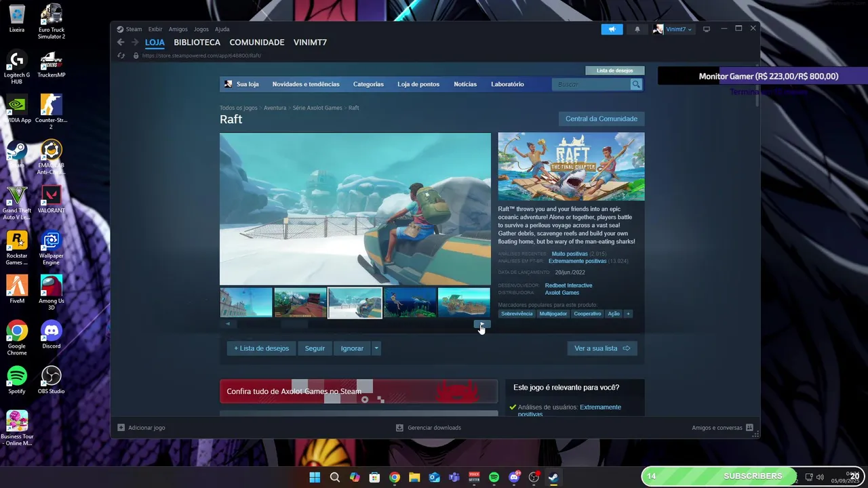Switch to BIBLIOTECA tab
This screenshot has width=868, height=488.
[197, 42]
